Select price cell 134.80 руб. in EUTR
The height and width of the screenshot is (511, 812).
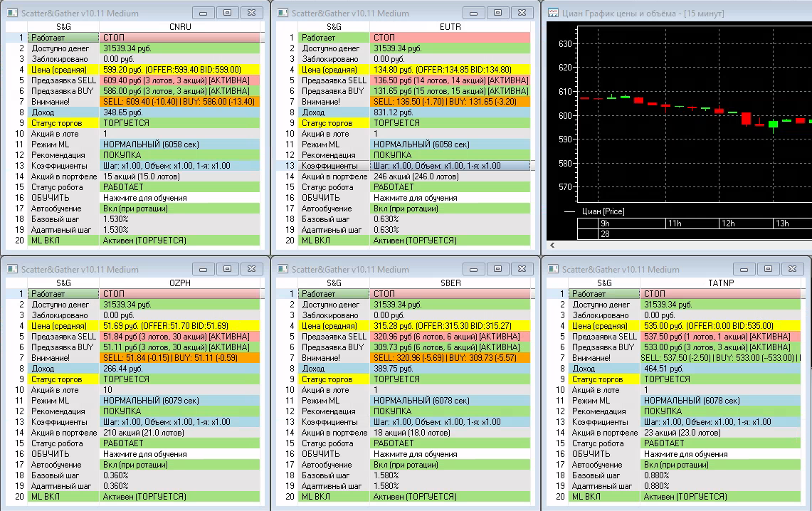(x=450, y=69)
